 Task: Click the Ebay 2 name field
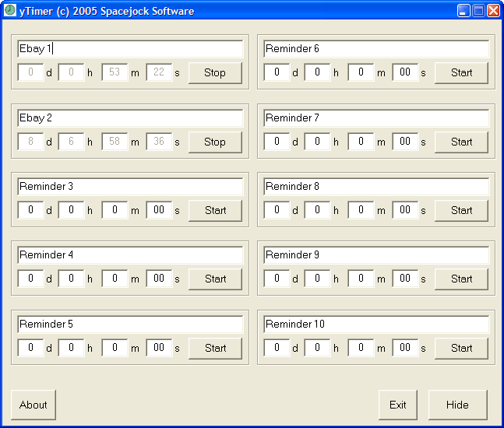coord(130,118)
